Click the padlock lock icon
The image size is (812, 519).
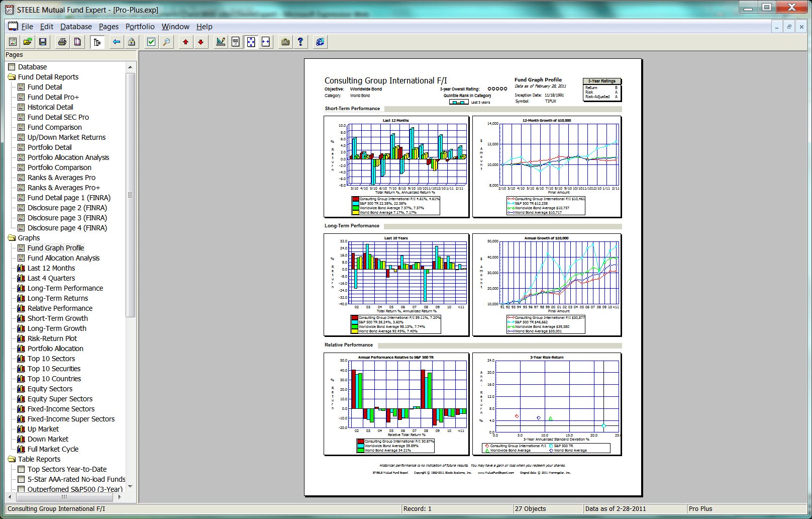click(x=132, y=42)
